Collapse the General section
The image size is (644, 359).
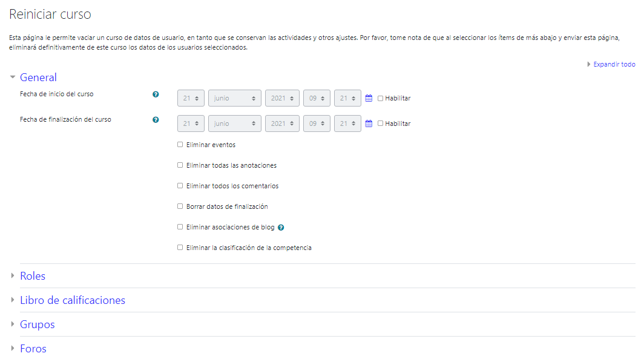(x=38, y=77)
